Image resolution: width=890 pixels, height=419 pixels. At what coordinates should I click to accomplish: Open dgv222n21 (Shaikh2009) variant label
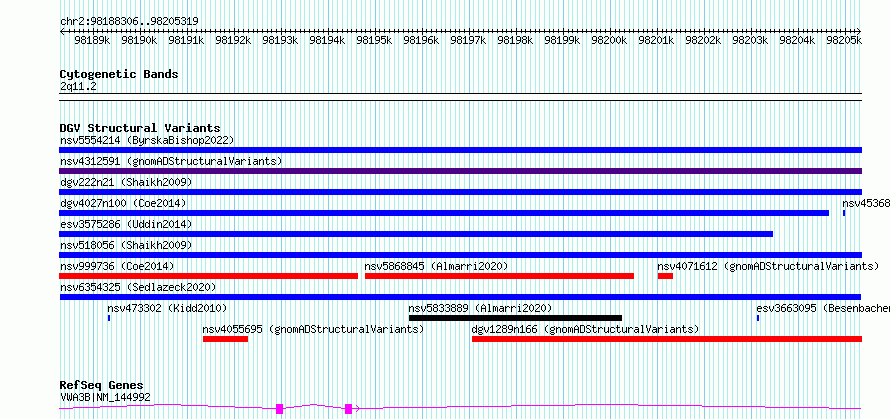(x=126, y=182)
